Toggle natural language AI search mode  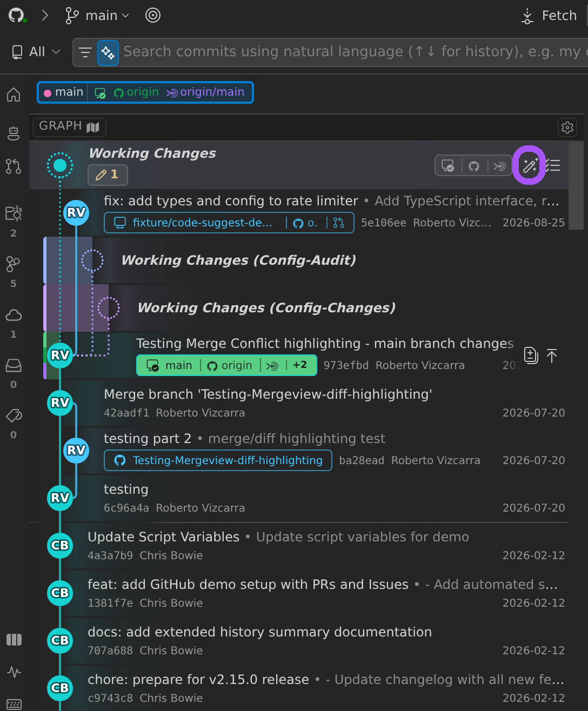pyautogui.click(x=108, y=52)
